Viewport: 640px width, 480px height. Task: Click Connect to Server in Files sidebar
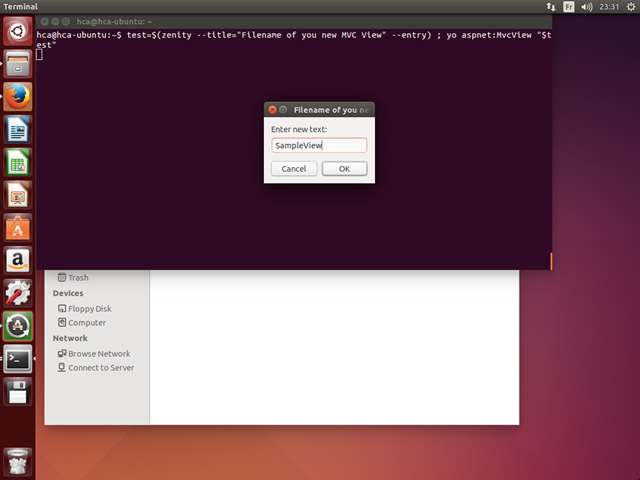(x=96, y=367)
